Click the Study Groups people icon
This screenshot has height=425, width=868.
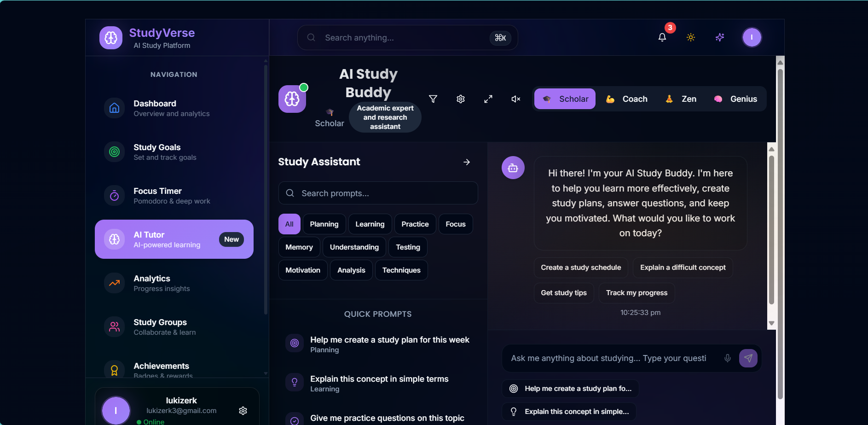[115, 327]
